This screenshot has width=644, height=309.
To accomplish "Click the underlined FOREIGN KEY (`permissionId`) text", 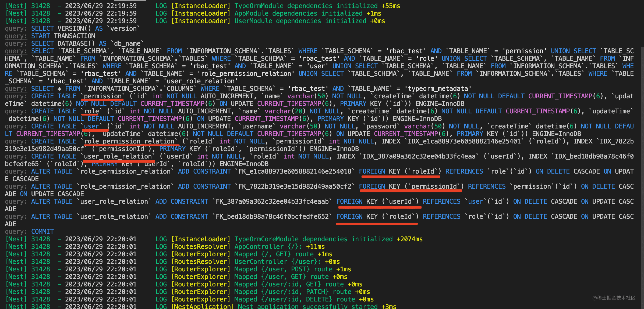I will pyautogui.click(x=411, y=186).
